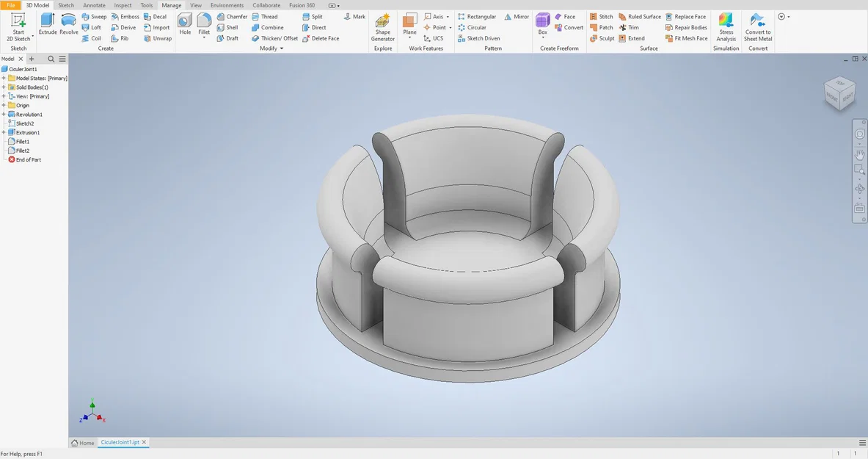Activate the Revolve tool
868x459 pixels.
(68, 24)
